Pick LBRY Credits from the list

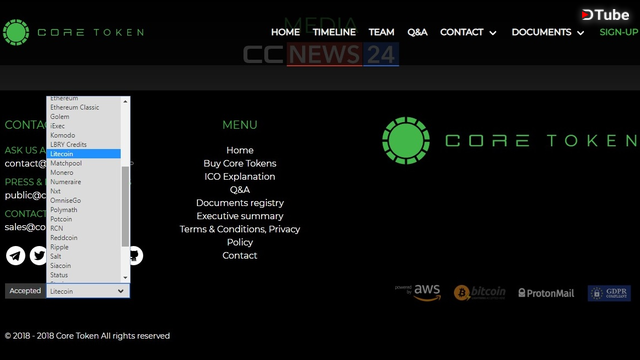84,144
